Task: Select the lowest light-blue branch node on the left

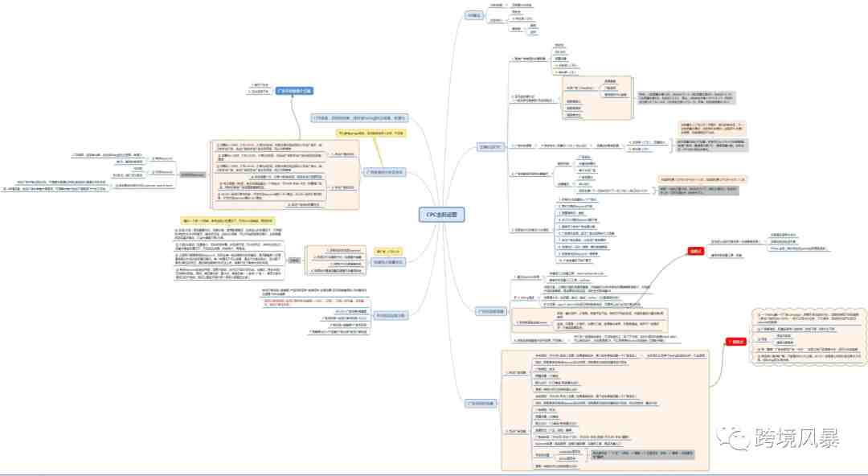Action: [x=392, y=315]
